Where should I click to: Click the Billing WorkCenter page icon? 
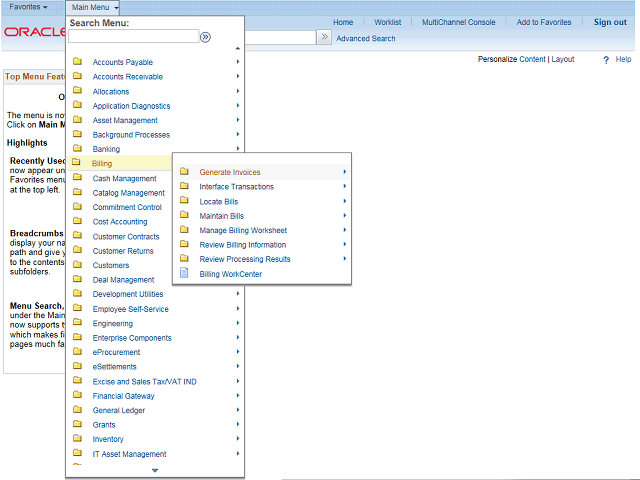point(184,273)
